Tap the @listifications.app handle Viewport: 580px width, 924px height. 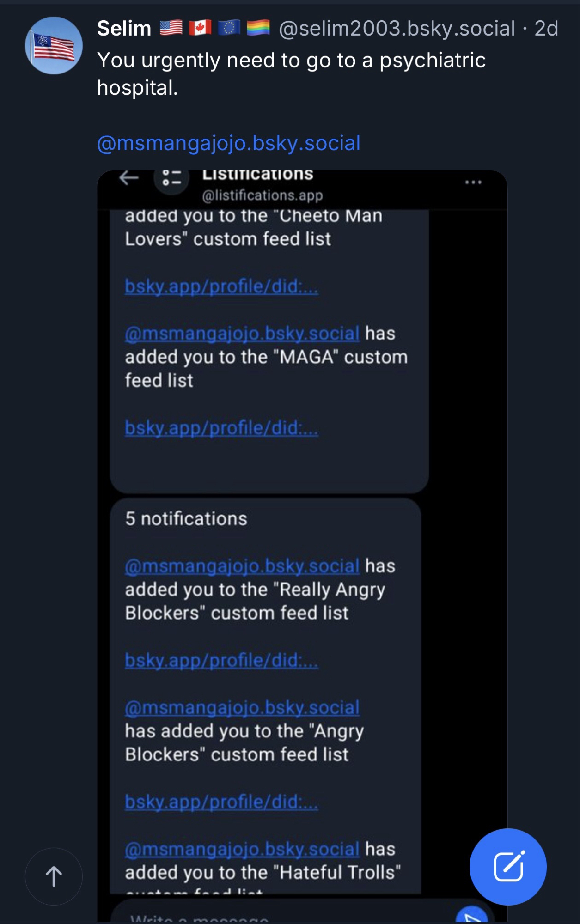(x=262, y=195)
